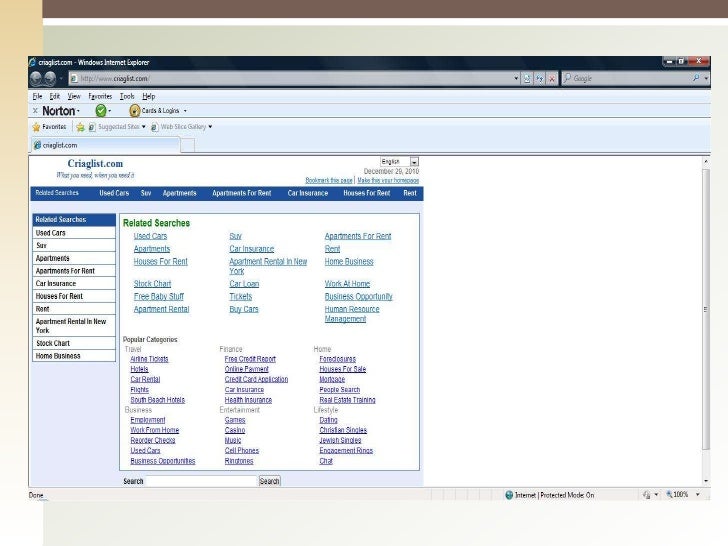Open the South Beach Hotels link
This screenshot has width=728, height=546.
[157, 400]
